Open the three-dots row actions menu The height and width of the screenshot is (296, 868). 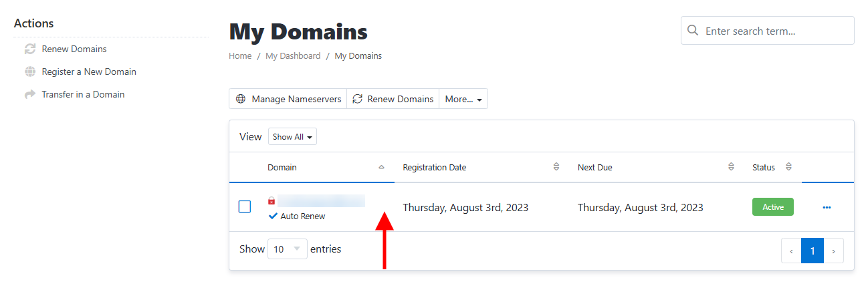click(827, 207)
